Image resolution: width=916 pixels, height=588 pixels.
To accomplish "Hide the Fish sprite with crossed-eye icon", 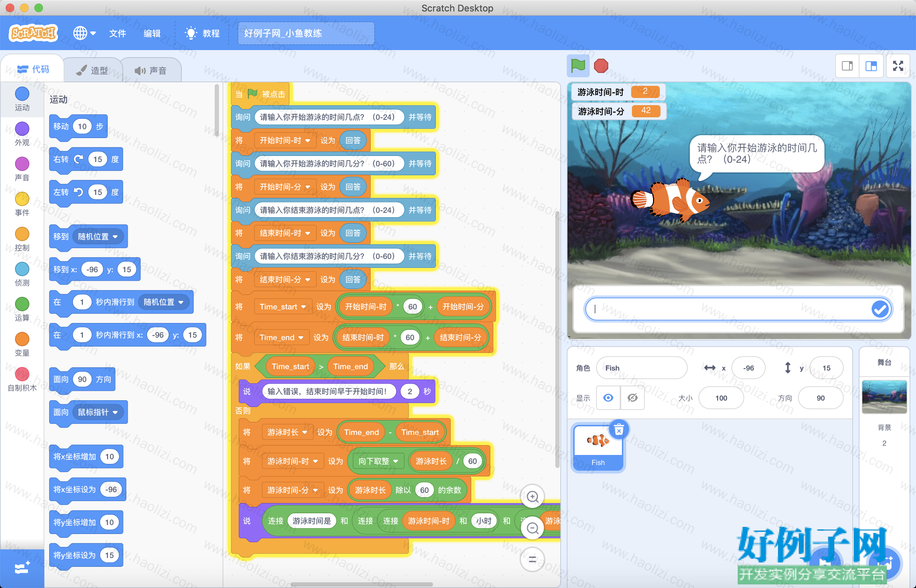I will coord(633,398).
